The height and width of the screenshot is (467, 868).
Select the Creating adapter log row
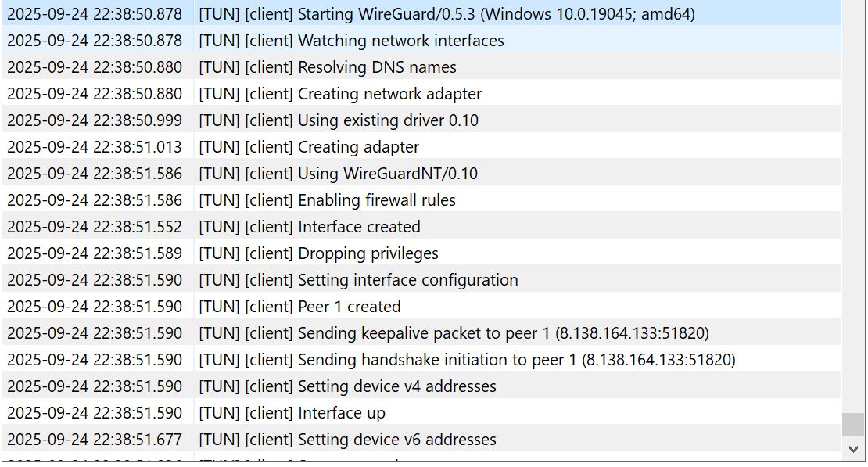(358, 147)
